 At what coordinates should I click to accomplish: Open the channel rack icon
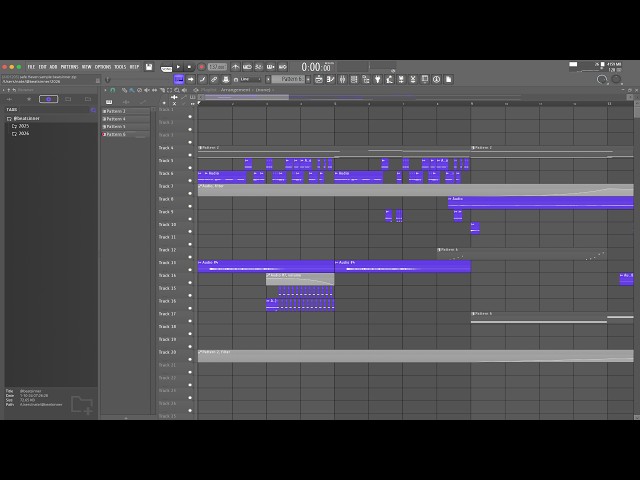[342, 79]
